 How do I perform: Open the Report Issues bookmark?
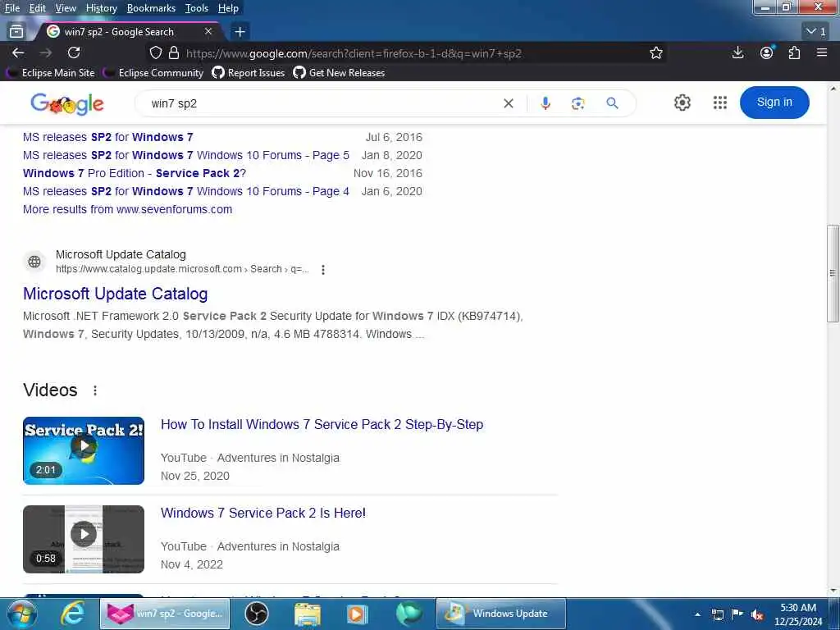click(249, 73)
